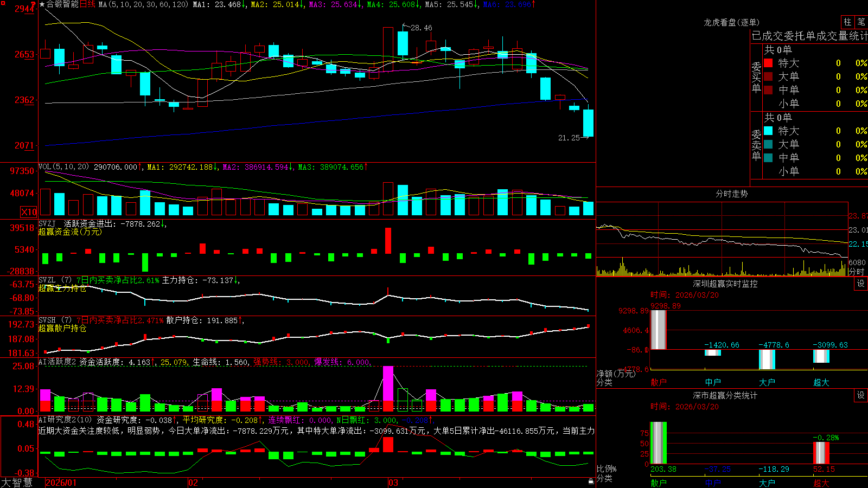
Task: Click the 龙虎看盘(逐单) panel title
Action: (x=732, y=22)
